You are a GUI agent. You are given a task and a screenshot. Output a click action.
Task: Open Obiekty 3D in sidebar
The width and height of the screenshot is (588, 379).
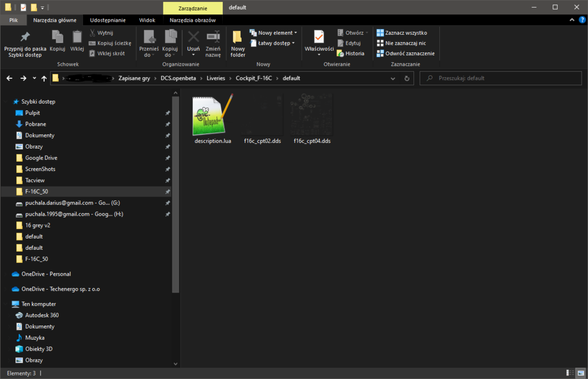39,349
